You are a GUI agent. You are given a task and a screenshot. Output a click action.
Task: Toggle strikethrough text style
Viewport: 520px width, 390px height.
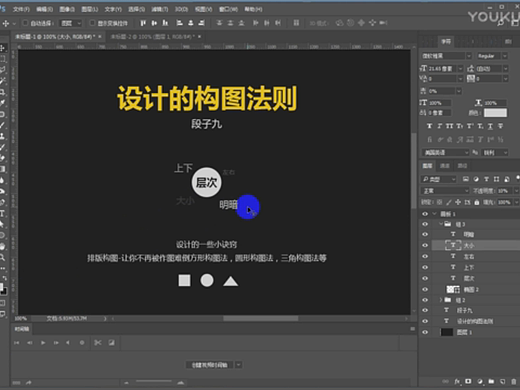(500, 126)
